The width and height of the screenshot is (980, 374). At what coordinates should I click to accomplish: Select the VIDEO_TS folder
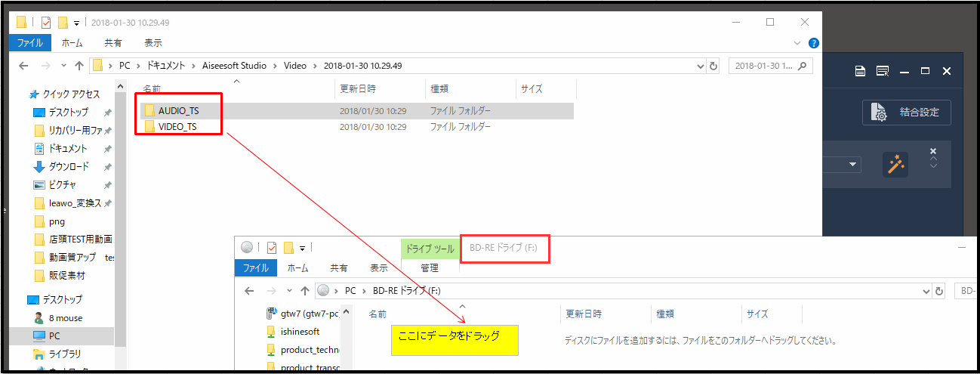pos(356,127)
